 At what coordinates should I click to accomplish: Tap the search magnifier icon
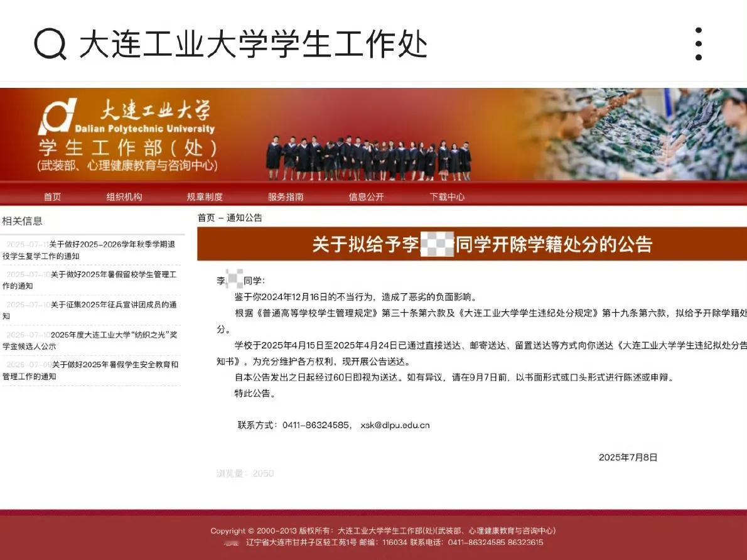[50, 44]
